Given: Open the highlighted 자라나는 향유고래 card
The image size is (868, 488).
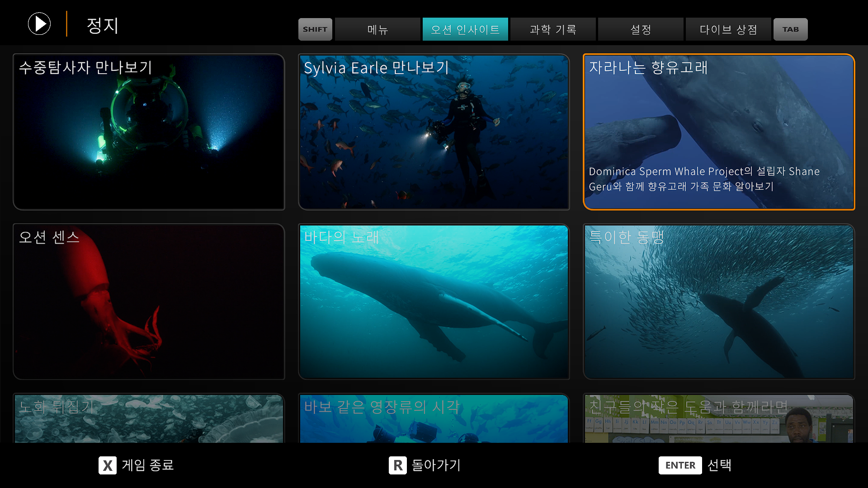Looking at the screenshot, I should pos(719,132).
